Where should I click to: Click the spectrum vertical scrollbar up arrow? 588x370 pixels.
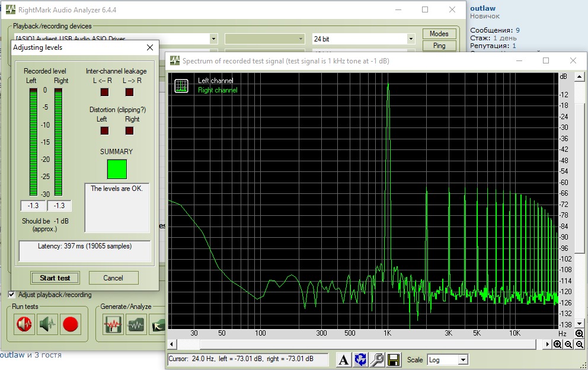point(580,76)
